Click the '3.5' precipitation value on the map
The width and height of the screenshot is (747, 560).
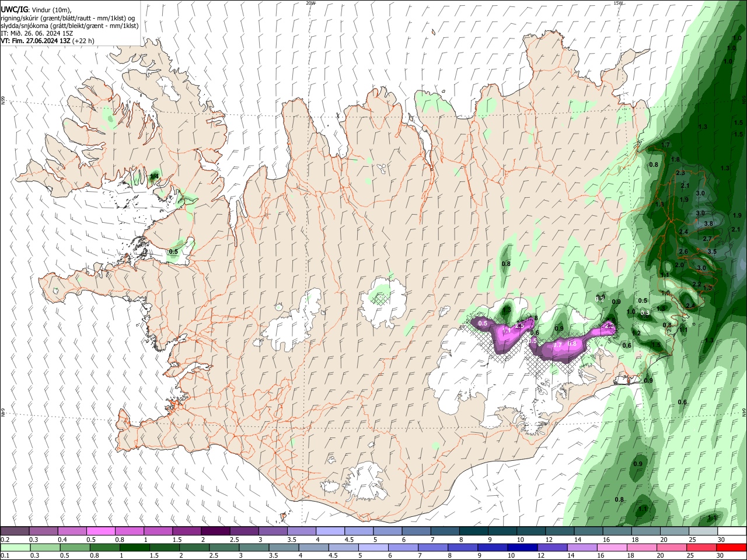point(711,251)
